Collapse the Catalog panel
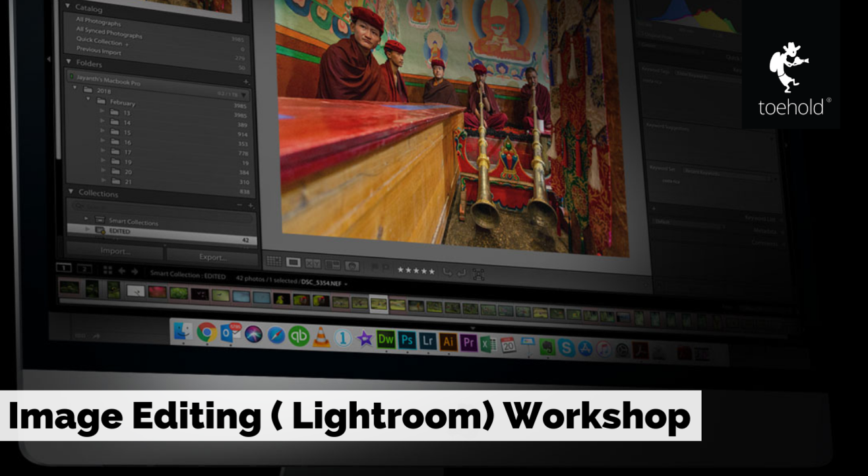Viewport: 868px width, 476px height. [69, 7]
